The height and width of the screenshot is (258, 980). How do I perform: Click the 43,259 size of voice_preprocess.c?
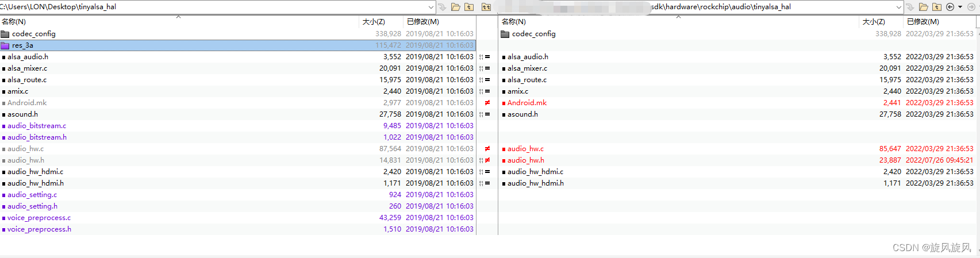390,218
